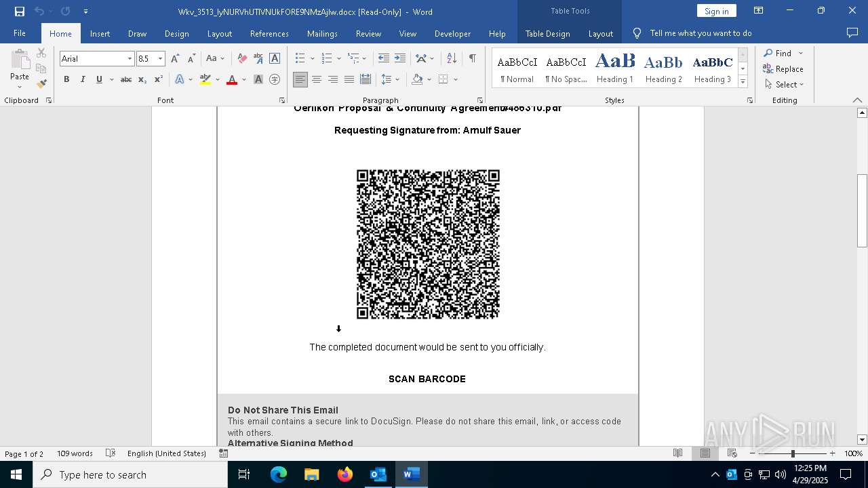Switch to the Table Design tab

point(547,34)
